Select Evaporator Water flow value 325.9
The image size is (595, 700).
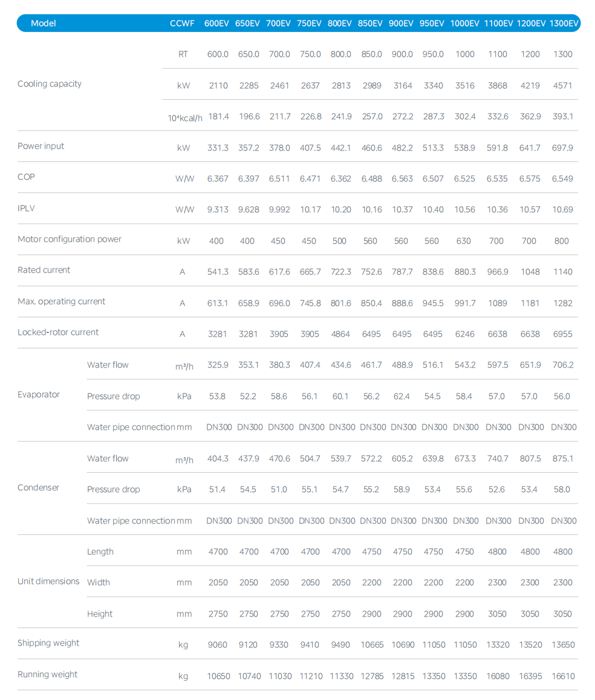218,365
